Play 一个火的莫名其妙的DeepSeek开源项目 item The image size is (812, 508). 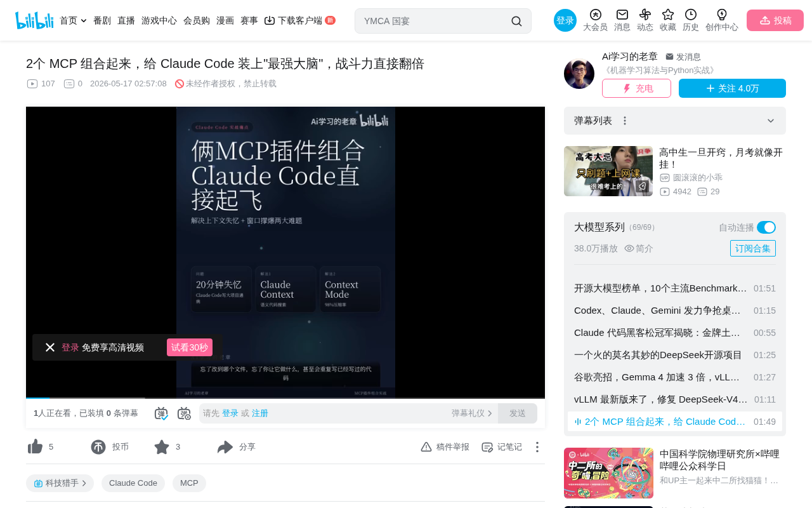click(x=675, y=355)
